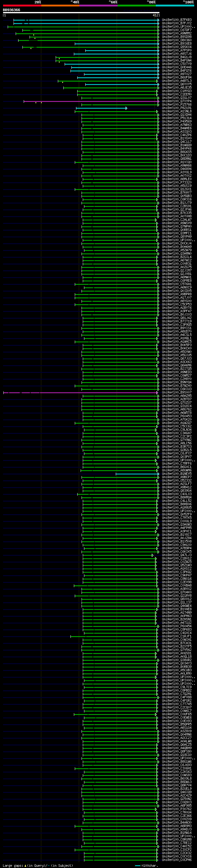
Task: Open the UniRef100_Q9SKX4 hit label
Action: pos(177,47)
